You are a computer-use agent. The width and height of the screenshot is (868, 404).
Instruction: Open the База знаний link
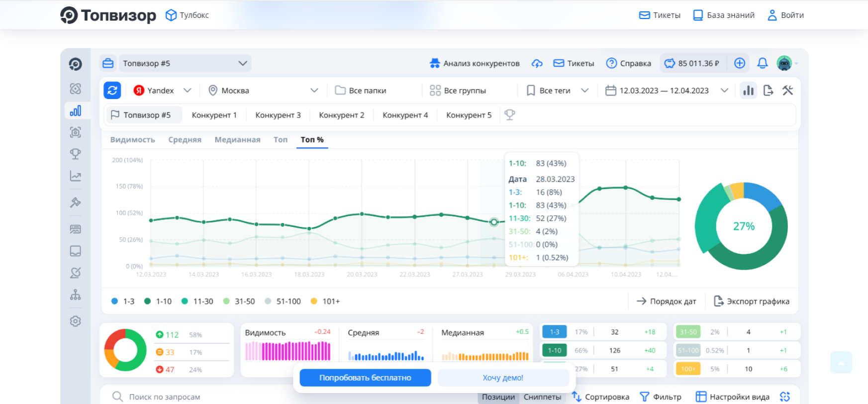pyautogui.click(x=724, y=15)
